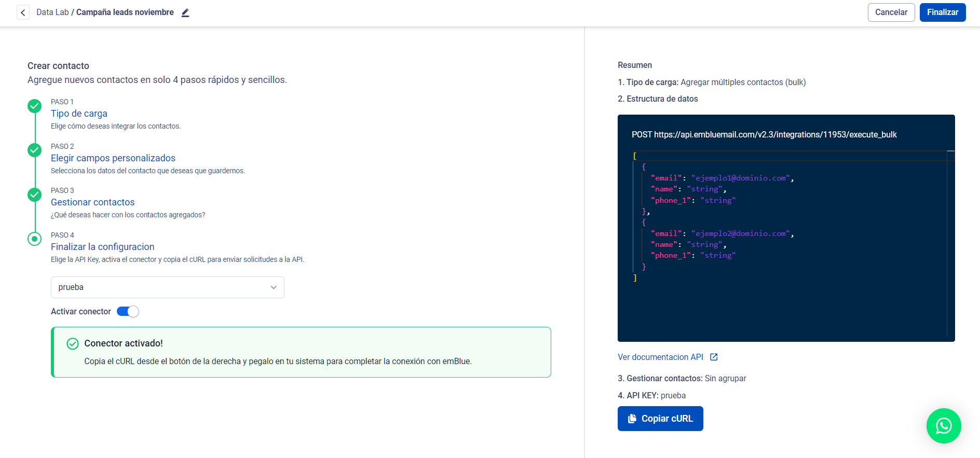The width and height of the screenshot is (980, 458).
Task: Click the external link icon beside API documentation
Action: (714, 357)
